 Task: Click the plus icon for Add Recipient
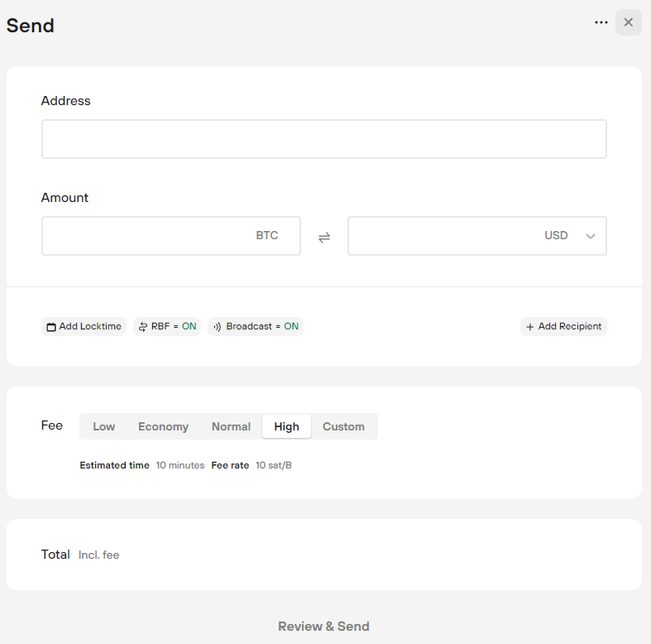pos(530,327)
